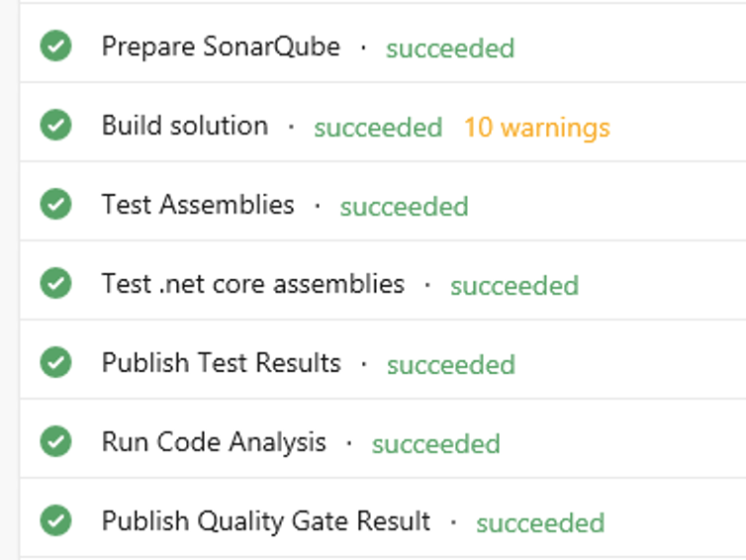Click Run Code Analysis green check icon
Image resolution: width=746 pixels, height=560 pixels.
(56, 442)
